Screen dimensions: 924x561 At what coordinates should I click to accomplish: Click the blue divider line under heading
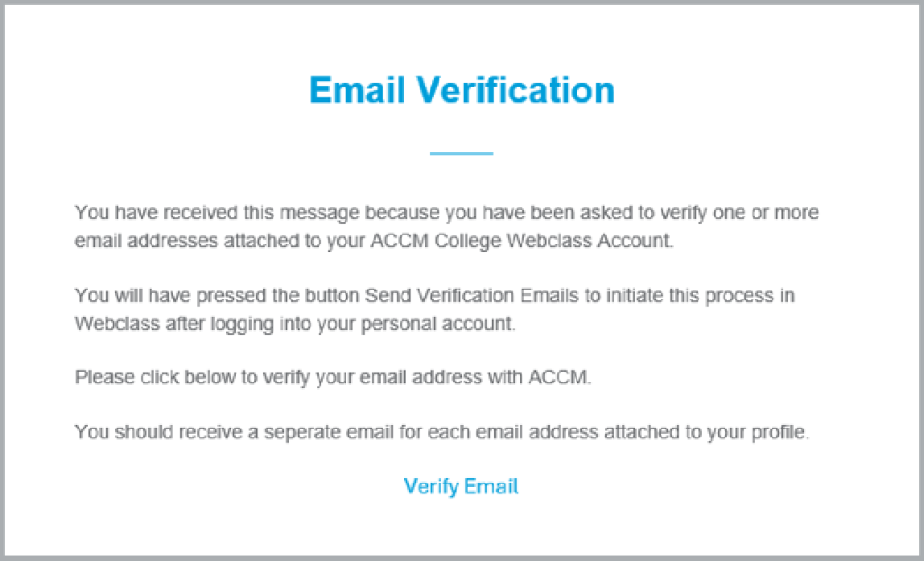pyautogui.click(x=461, y=154)
